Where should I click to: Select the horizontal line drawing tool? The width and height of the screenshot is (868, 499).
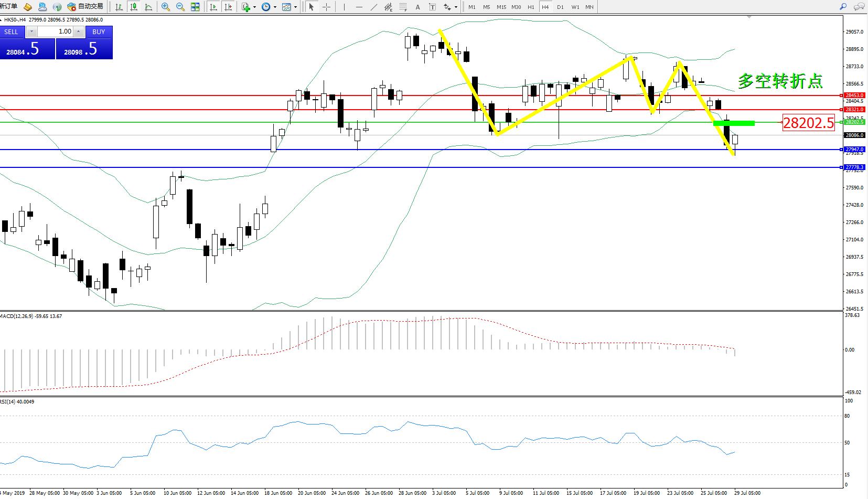[x=359, y=7]
